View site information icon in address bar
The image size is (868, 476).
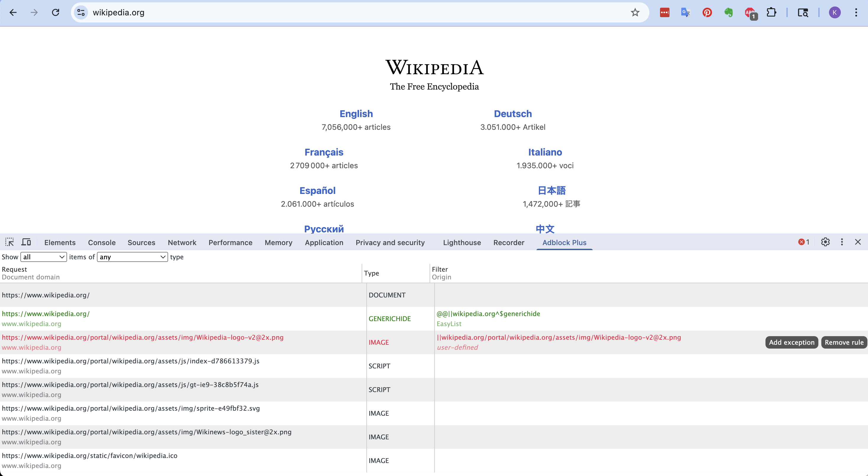click(x=81, y=13)
